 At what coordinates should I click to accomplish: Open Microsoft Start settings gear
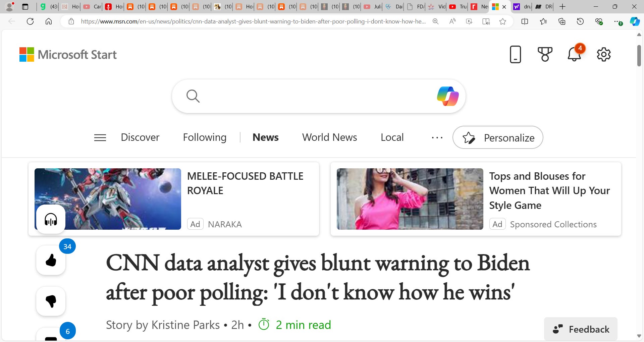tap(604, 54)
